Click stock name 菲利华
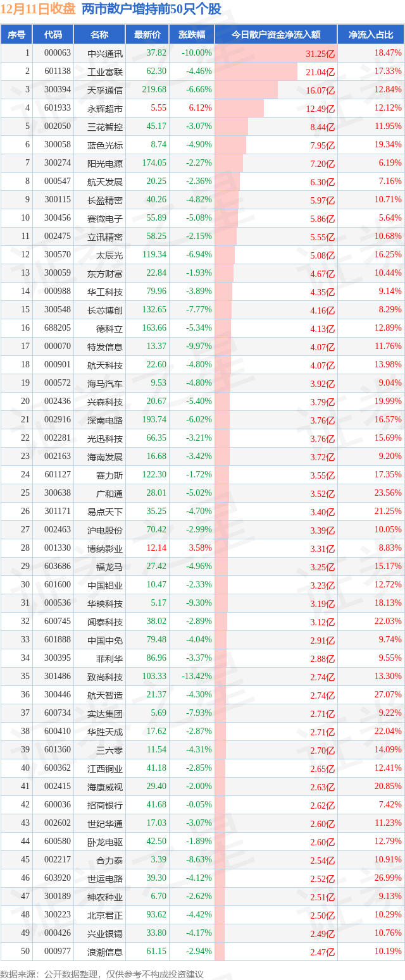 pos(109,658)
